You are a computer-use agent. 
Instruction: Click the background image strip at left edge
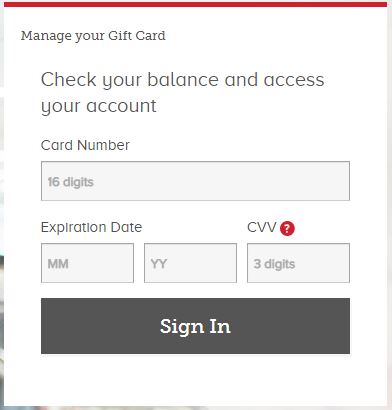click(x=2, y=233)
